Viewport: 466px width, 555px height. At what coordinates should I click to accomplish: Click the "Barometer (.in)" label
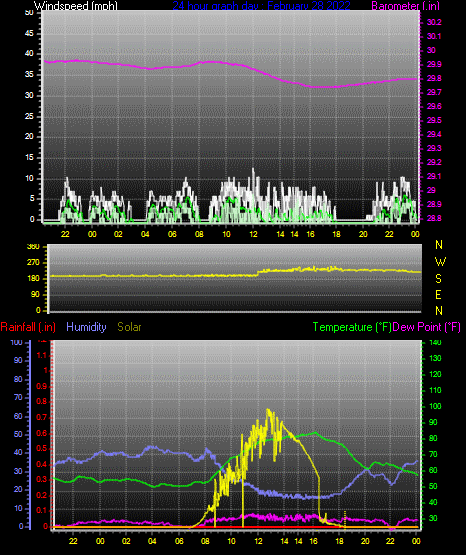(405, 5)
